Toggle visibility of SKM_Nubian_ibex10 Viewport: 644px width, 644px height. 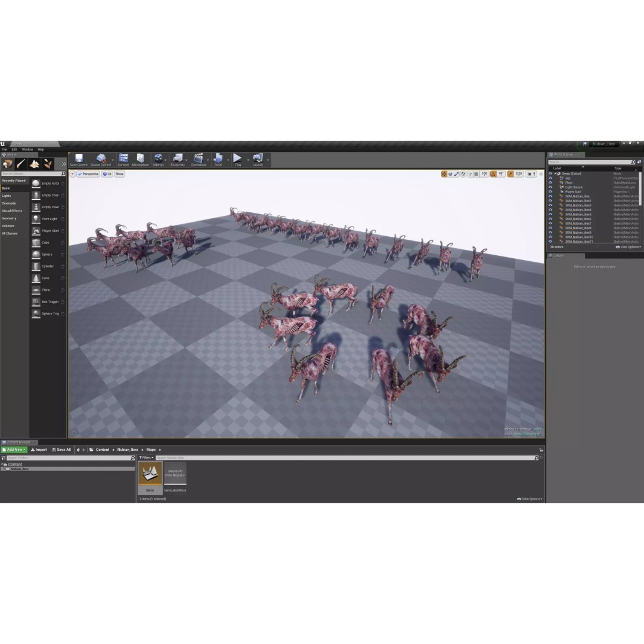(x=550, y=237)
